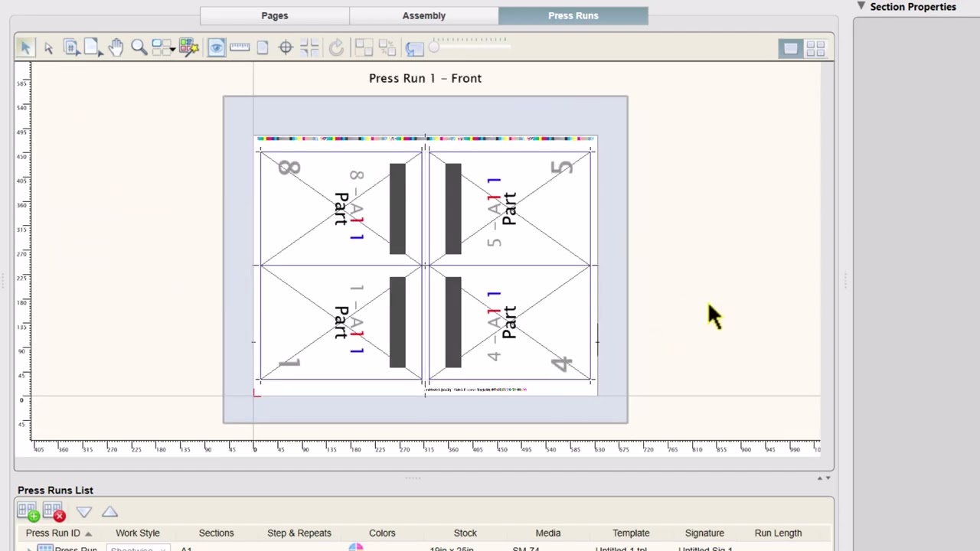Add a new press run
This screenshot has height=551, width=980.
click(28, 511)
